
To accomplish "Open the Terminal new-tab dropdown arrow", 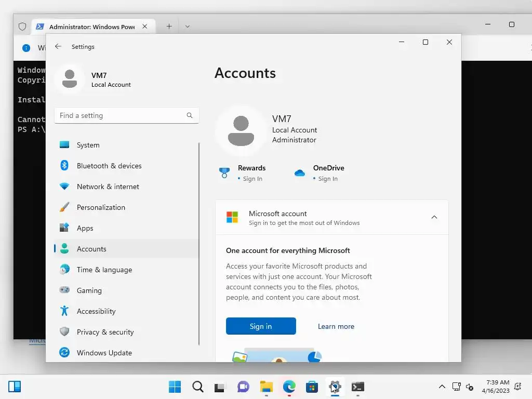I will tap(187, 26).
